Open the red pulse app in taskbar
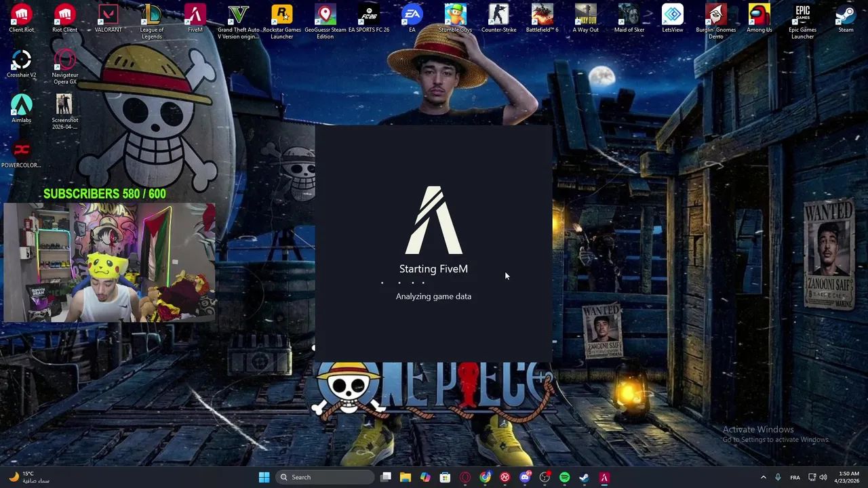Screen dimensions: 868x488 coord(505,477)
